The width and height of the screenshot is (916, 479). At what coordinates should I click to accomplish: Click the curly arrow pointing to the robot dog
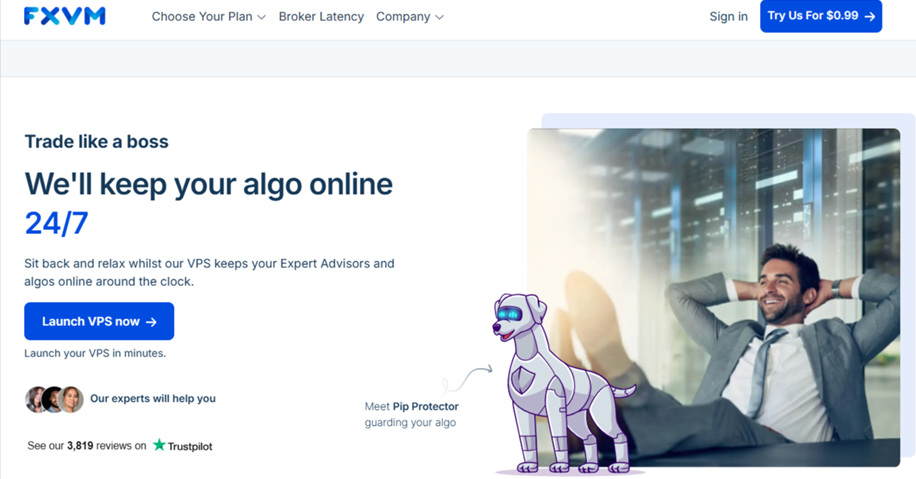coord(466,379)
